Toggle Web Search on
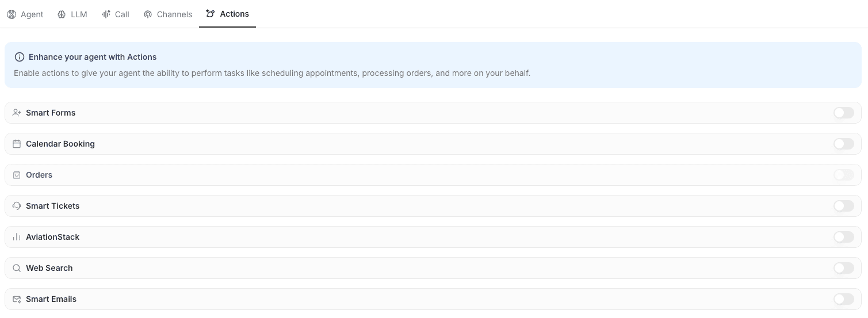 pyautogui.click(x=843, y=268)
